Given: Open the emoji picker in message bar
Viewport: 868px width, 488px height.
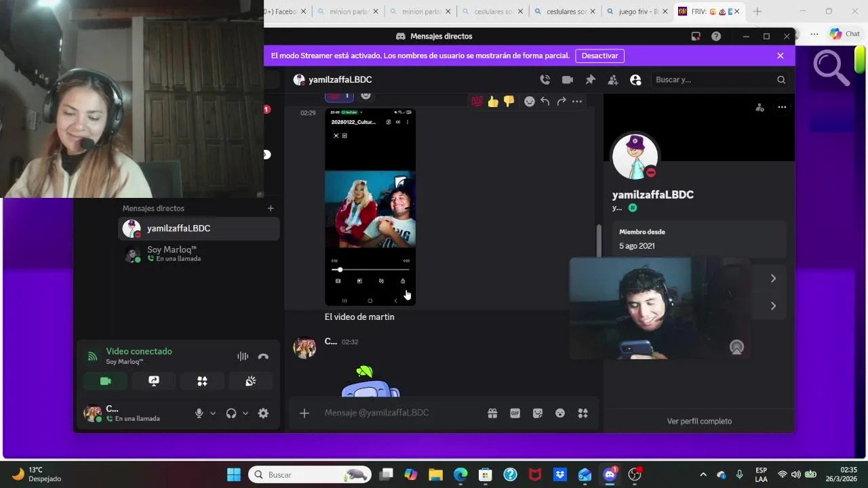Looking at the screenshot, I should point(560,413).
